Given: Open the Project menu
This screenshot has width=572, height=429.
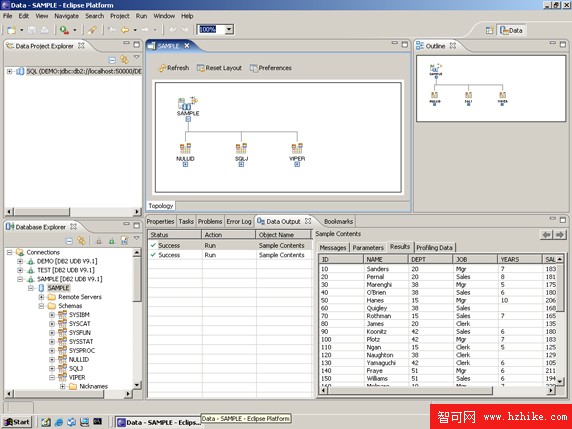Looking at the screenshot, I should pos(120,16).
